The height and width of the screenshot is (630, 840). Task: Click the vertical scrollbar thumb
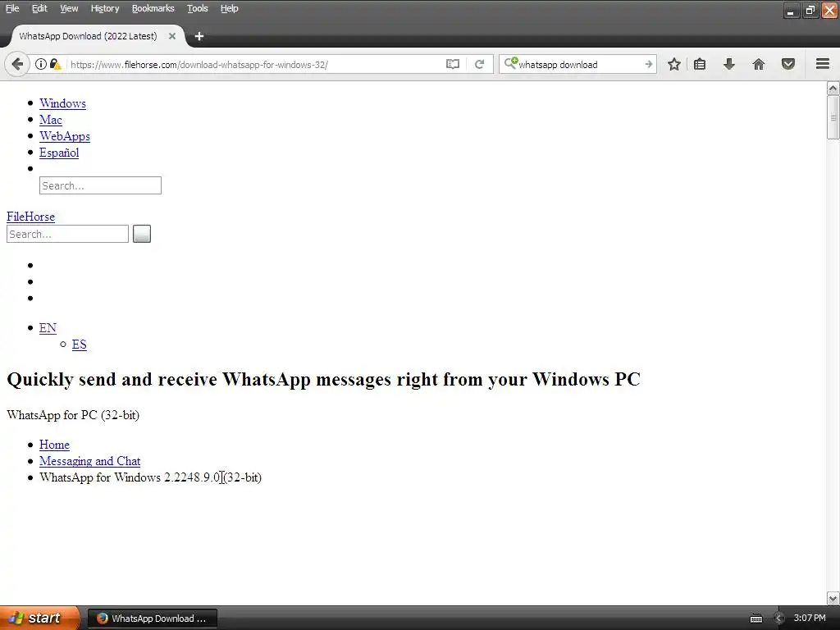[x=833, y=117]
